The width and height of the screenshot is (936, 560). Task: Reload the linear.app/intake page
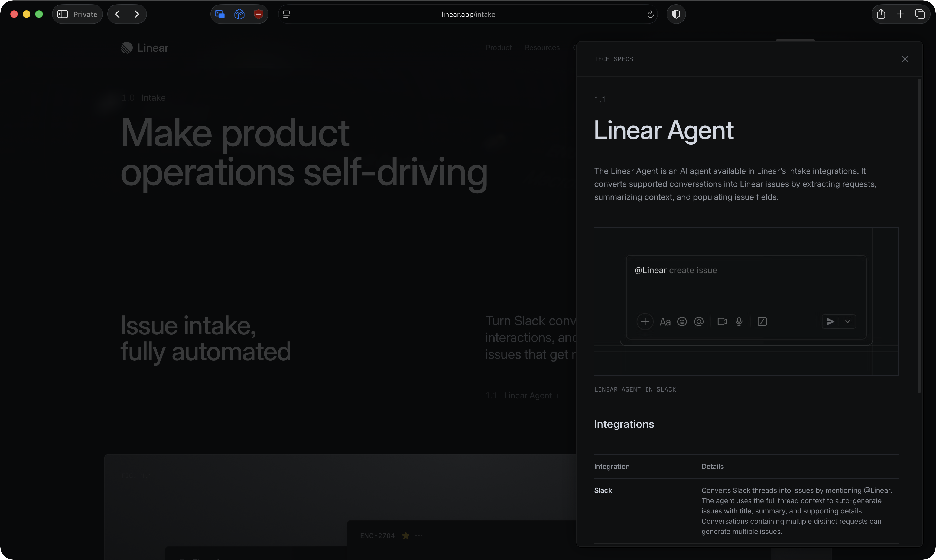tap(650, 14)
